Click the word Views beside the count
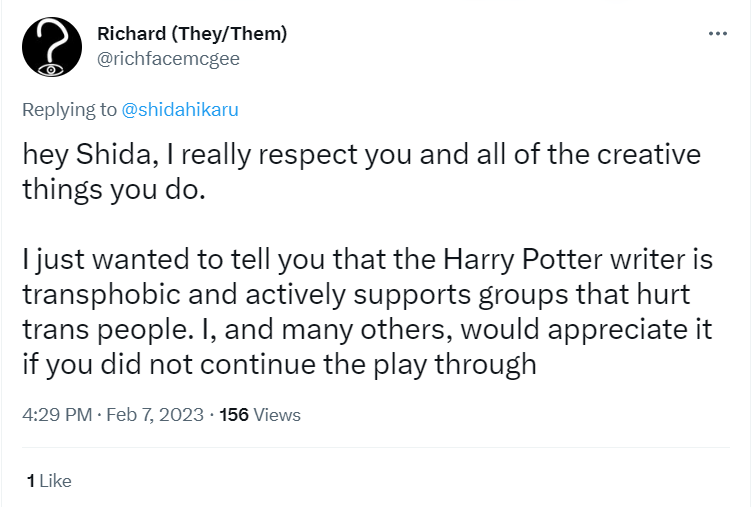753x507 pixels. 277,415
